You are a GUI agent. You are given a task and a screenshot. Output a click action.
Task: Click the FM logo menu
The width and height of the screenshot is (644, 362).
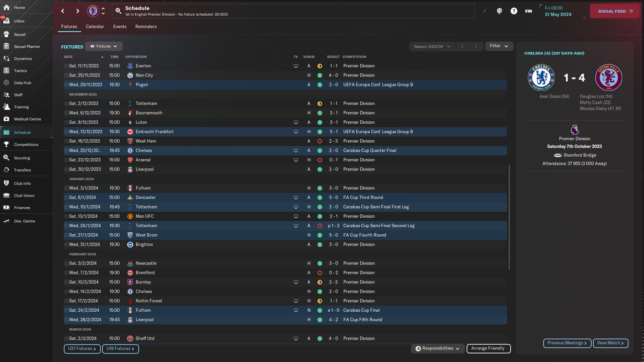pyautogui.click(x=528, y=11)
